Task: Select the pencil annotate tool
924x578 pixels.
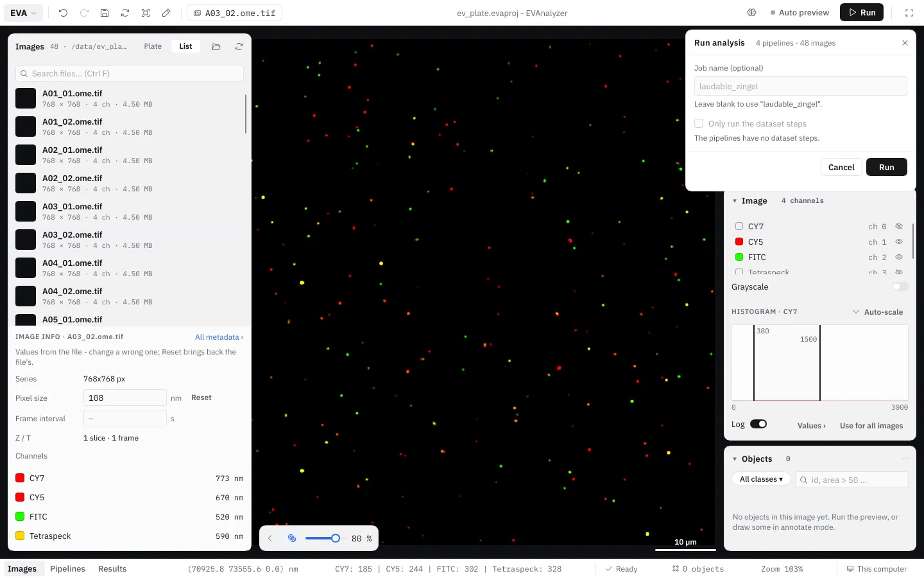Action: 166,13
